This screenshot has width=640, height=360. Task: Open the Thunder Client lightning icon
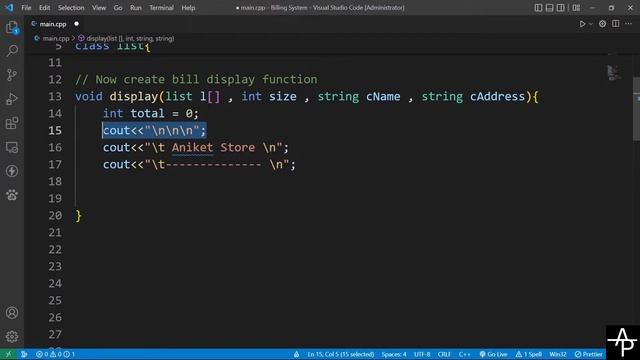click(x=12, y=171)
